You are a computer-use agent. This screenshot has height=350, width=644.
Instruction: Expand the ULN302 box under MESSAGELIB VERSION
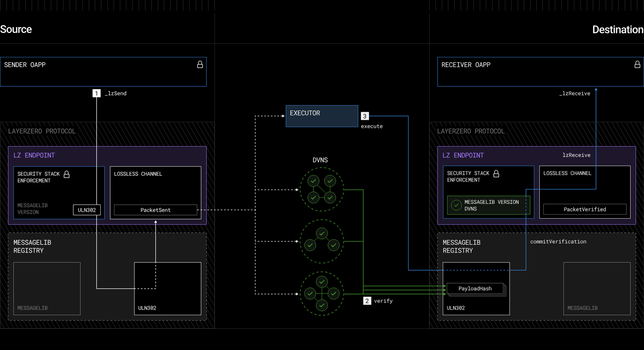click(87, 210)
